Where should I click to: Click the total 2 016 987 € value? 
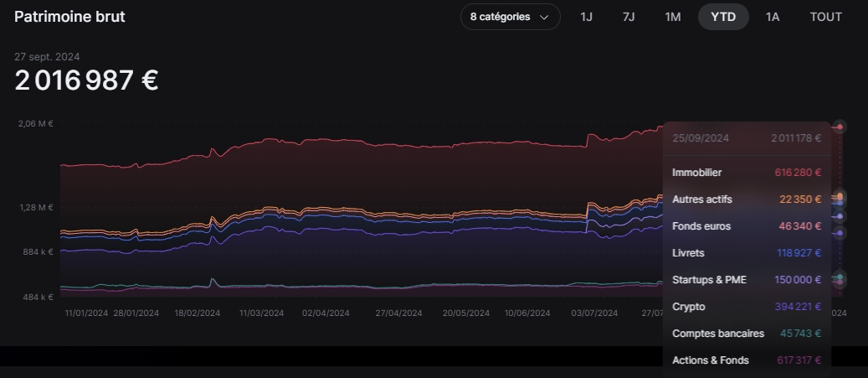86,80
